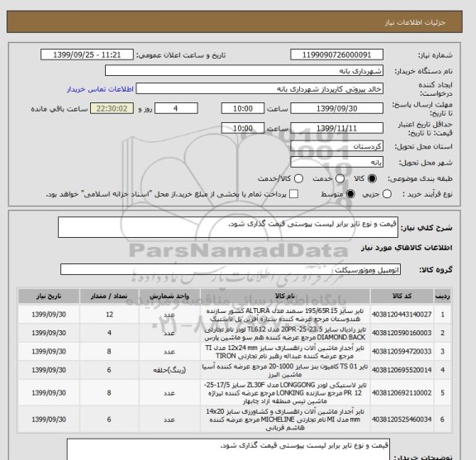Click the تاریخ نیاز column header
This screenshot has height=460, width=476.
point(49,296)
